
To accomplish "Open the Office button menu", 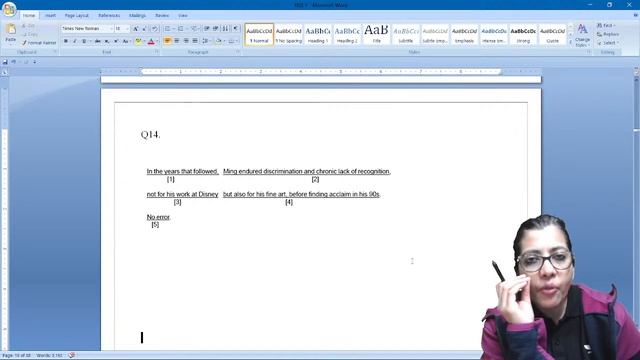I will pyautogui.click(x=9, y=9).
